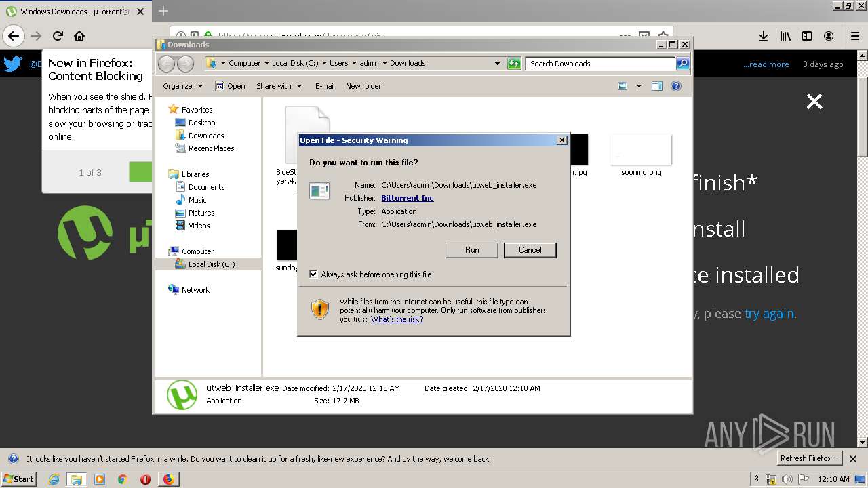Click Search Downloads field

click(x=600, y=64)
